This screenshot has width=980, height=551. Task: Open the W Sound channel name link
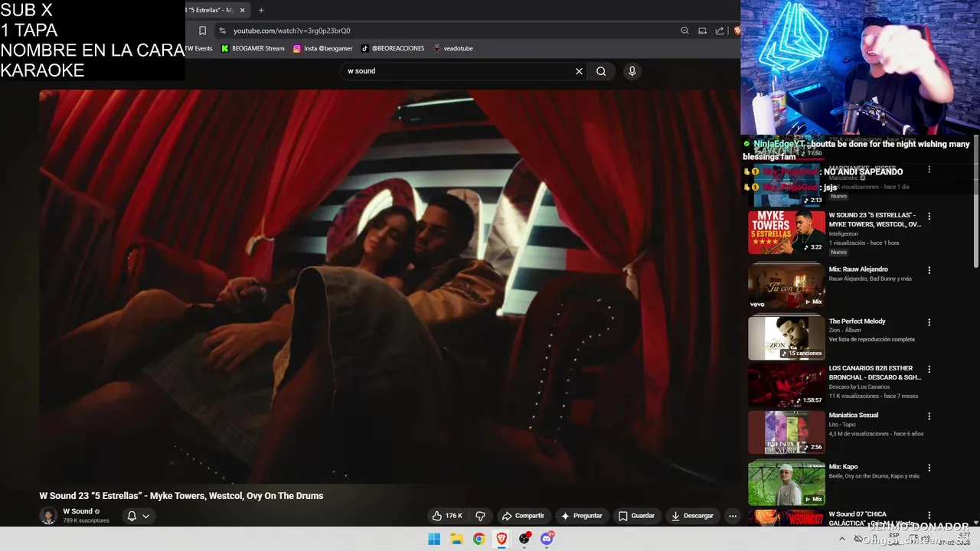[77, 511]
